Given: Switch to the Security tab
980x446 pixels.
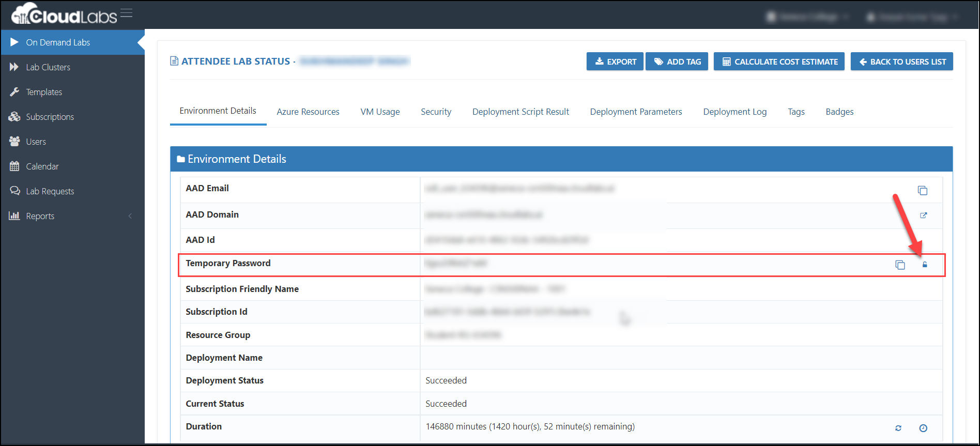Looking at the screenshot, I should pyautogui.click(x=436, y=112).
